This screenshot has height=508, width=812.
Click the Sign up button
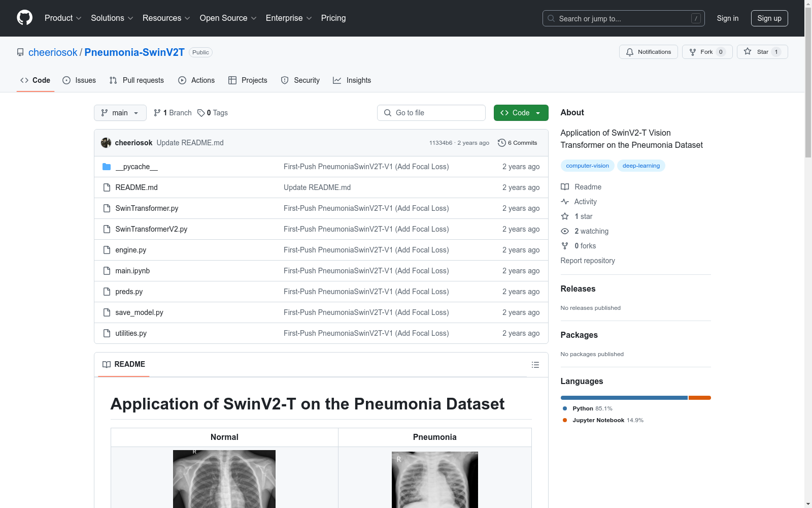pos(769,18)
